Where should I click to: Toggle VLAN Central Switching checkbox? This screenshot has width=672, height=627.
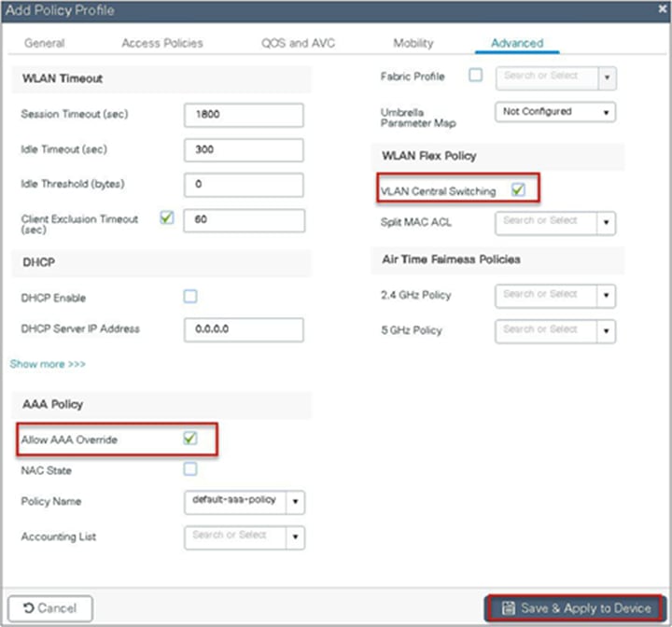518,189
